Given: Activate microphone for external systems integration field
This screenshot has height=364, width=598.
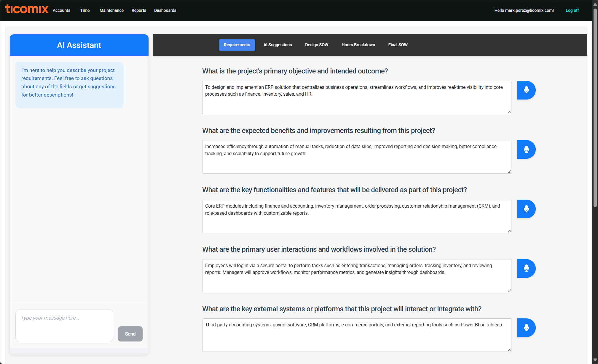Looking at the screenshot, I should click(x=526, y=328).
